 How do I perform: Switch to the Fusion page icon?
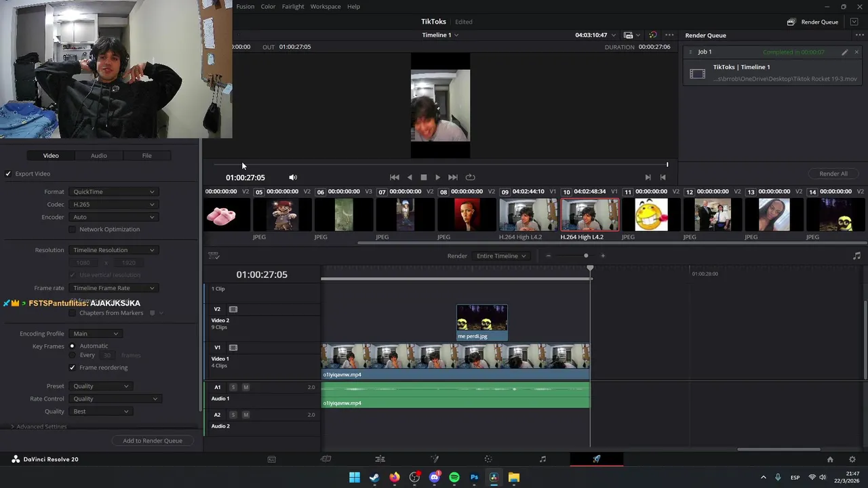(435, 459)
